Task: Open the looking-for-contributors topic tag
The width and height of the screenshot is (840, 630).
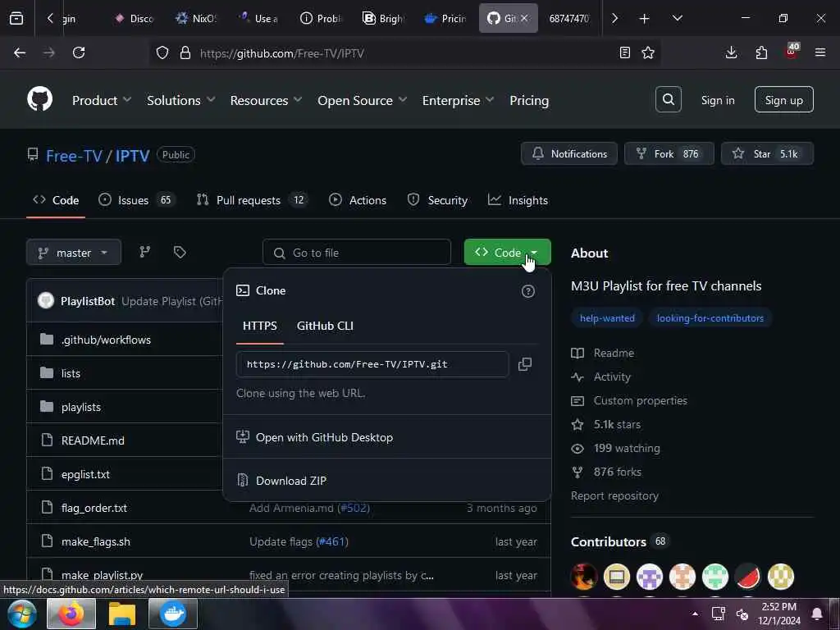Action: pos(710,318)
